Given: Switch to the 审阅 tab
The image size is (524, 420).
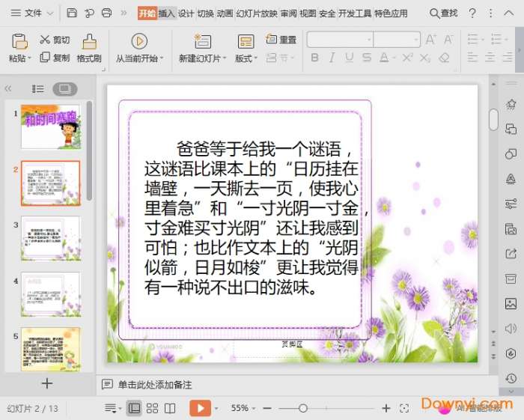Looking at the screenshot, I should point(288,13).
